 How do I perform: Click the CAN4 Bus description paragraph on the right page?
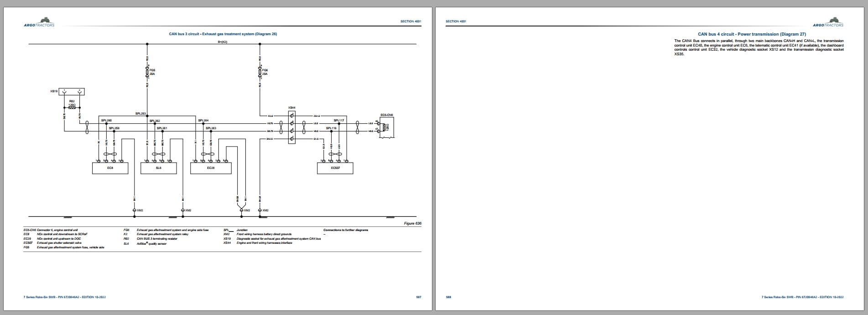click(x=759, y=47)
